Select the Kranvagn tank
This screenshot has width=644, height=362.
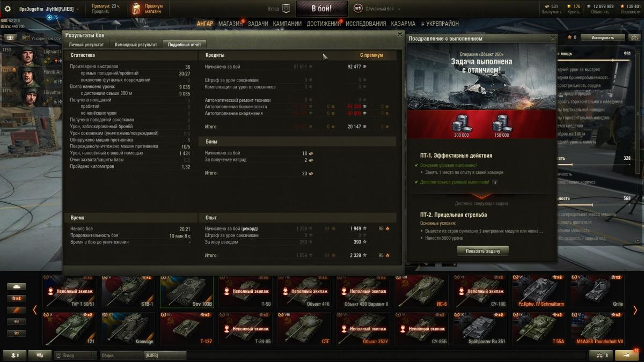click(128, 329)
